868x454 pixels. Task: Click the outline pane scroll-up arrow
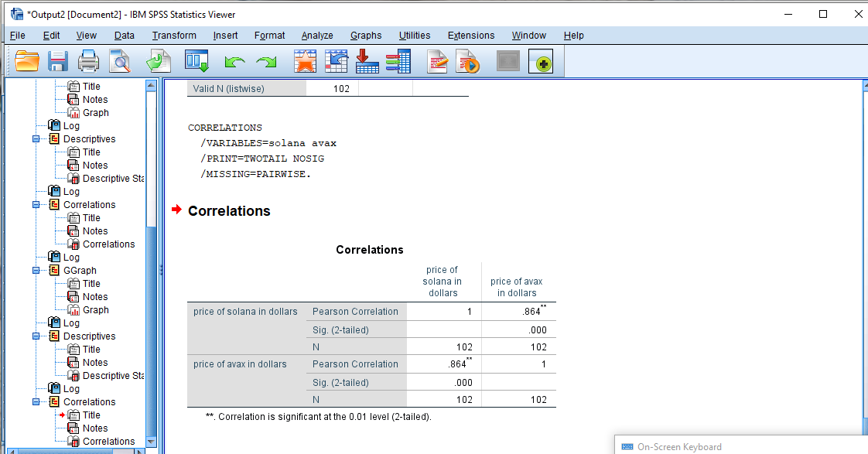pyautogui.click(x=151, y=85)
